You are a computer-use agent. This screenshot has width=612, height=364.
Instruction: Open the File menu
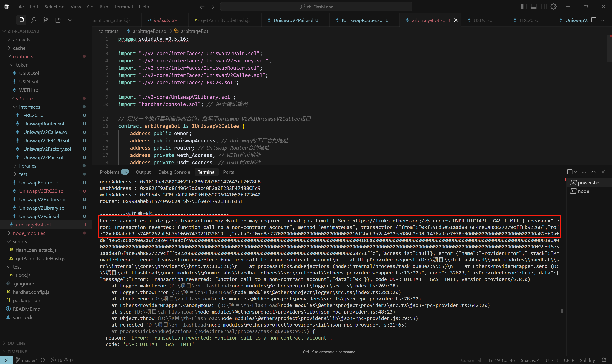click(20, 7)
